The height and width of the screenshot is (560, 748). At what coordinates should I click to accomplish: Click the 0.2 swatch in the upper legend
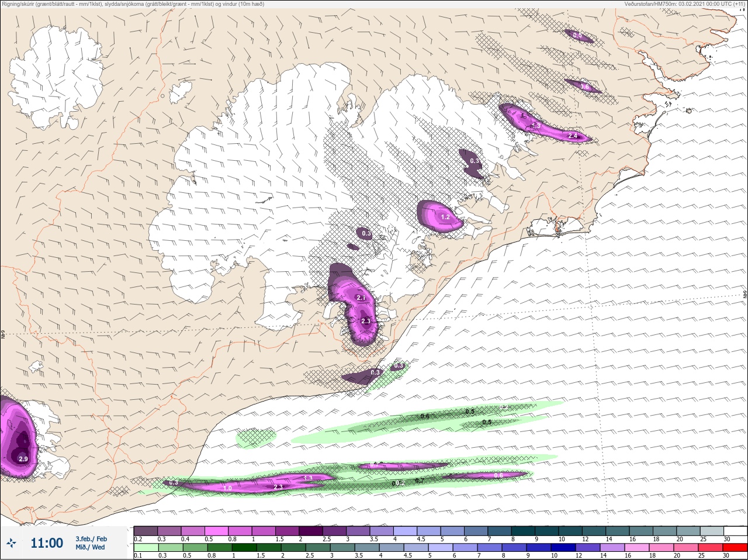pos(146,531)
